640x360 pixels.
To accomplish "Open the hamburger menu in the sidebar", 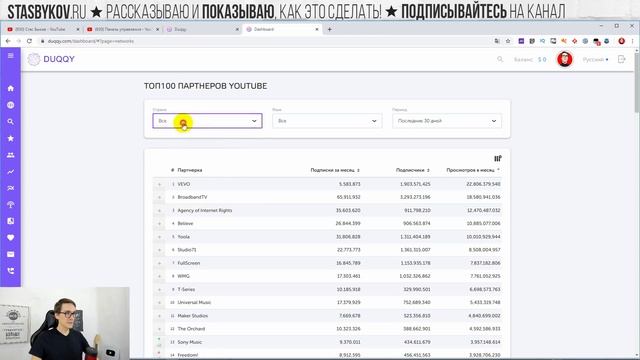I will tap(11, 56).
